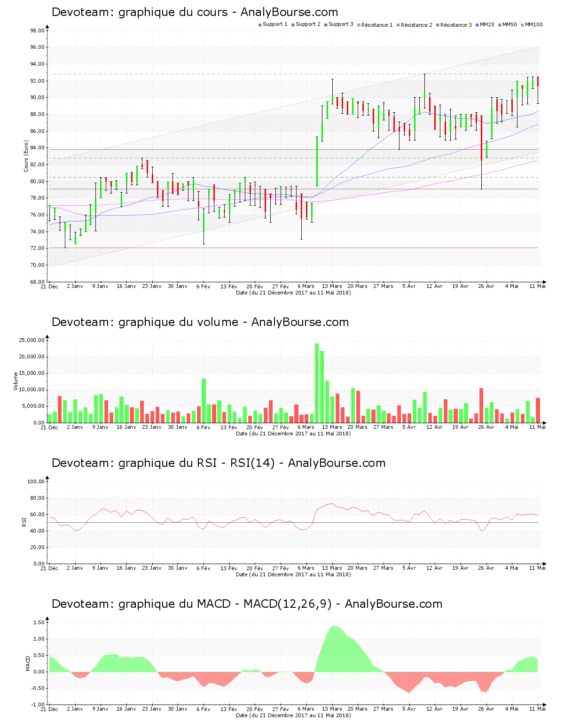
Task: Click the 98.00 price axis label
Action: pyautogui.click(x=38, y=31)
